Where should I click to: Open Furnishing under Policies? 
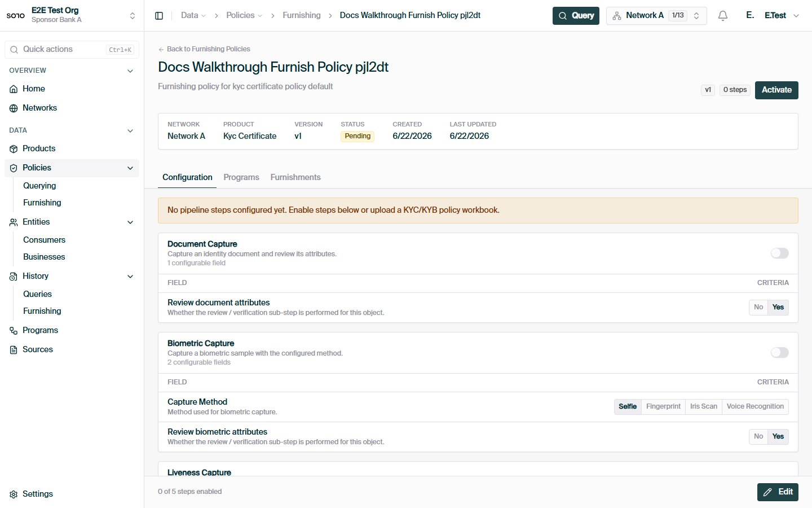(x=42, y=203)
